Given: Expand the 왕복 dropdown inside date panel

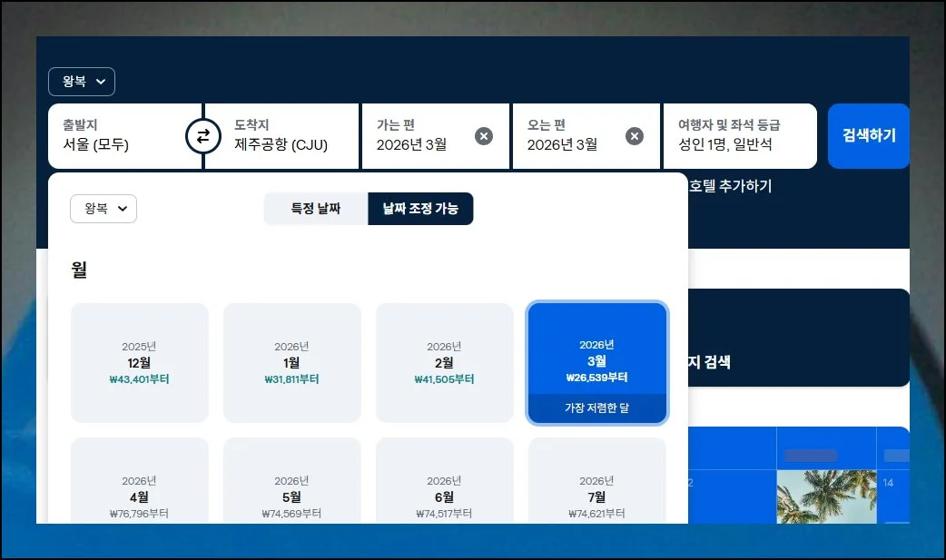Looking at the screenshot, I should [x=103, y=209].
